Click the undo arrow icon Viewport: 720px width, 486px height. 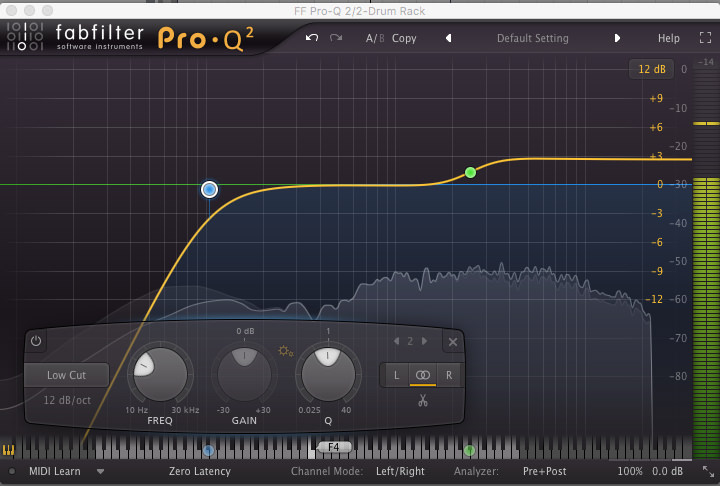pyautogui.click(x=312, y=38)
